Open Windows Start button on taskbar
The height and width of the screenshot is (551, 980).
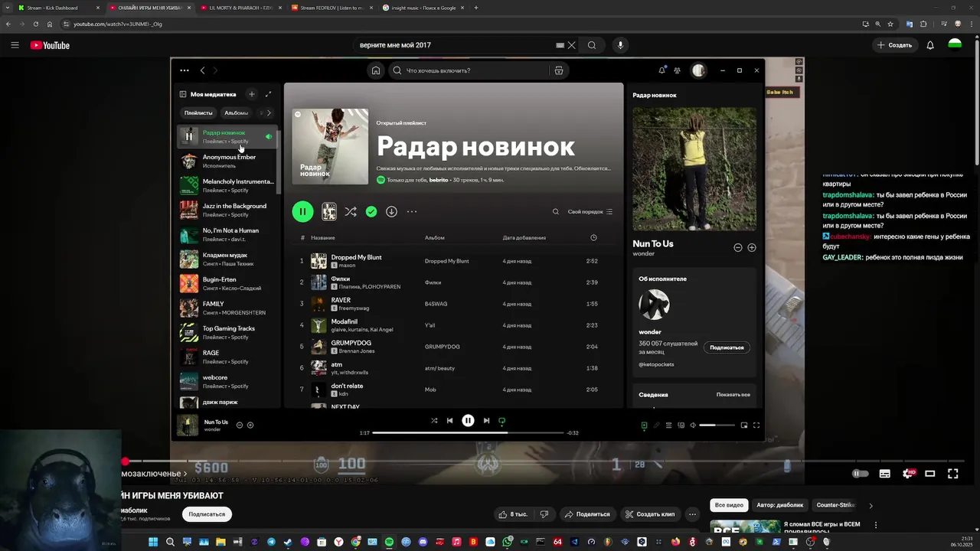(153, 542)
